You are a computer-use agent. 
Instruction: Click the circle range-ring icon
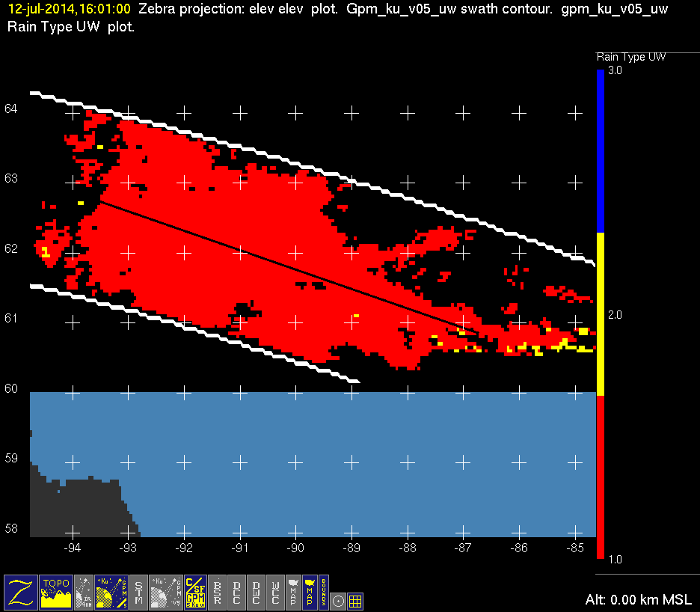pos(338,600)
